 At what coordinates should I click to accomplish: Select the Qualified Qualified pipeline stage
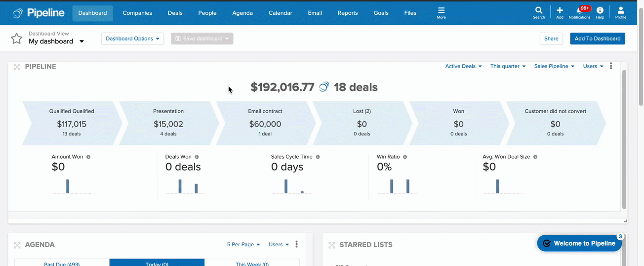[x=72, y=123]
